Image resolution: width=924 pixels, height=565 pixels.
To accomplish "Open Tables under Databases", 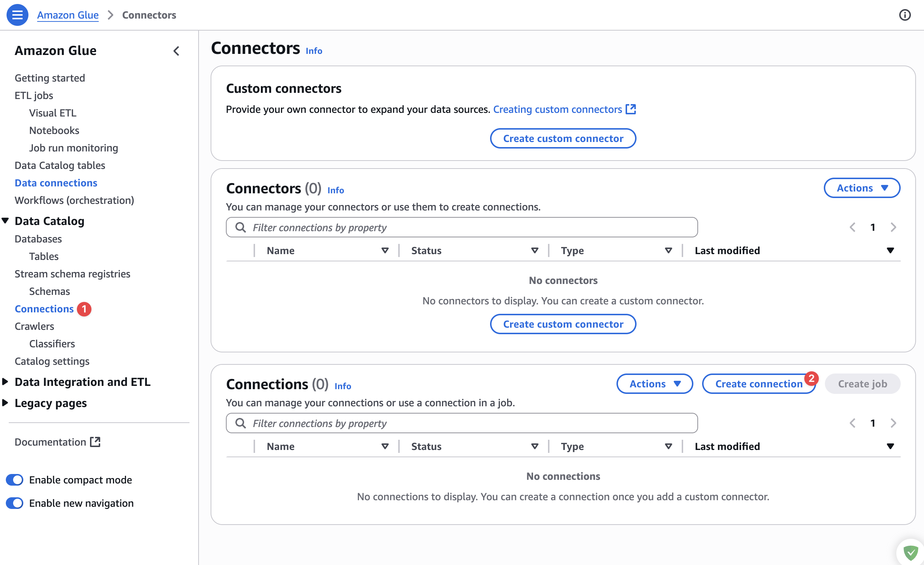I will (43, 256).
